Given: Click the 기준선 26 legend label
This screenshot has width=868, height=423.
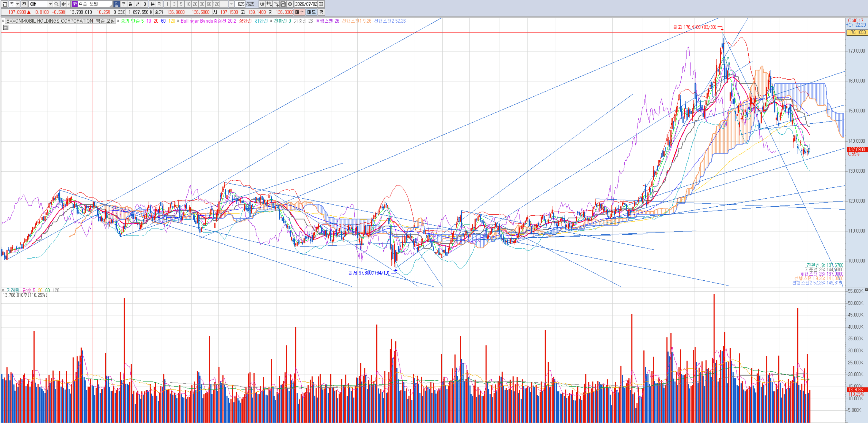Looking at the screenshot, I should click(x=303, y=21).
